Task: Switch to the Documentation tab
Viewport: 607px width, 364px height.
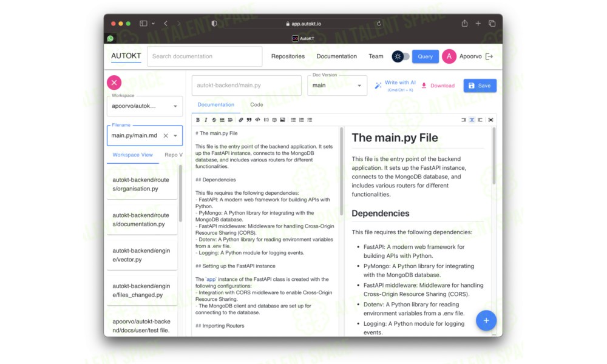Action: (216, 105)
